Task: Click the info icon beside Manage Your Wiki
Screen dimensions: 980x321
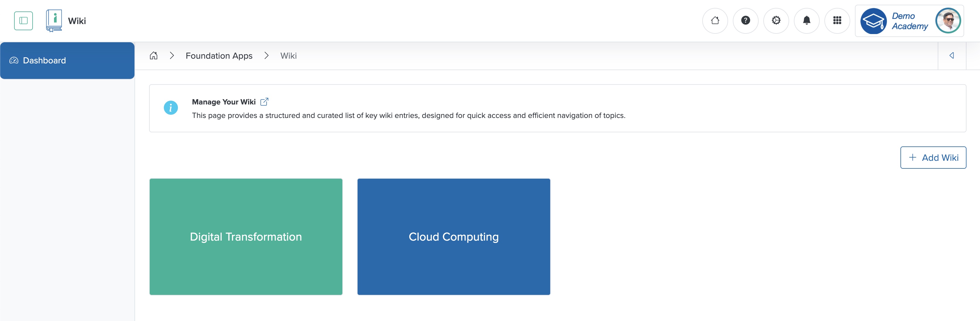Action: 171,108
